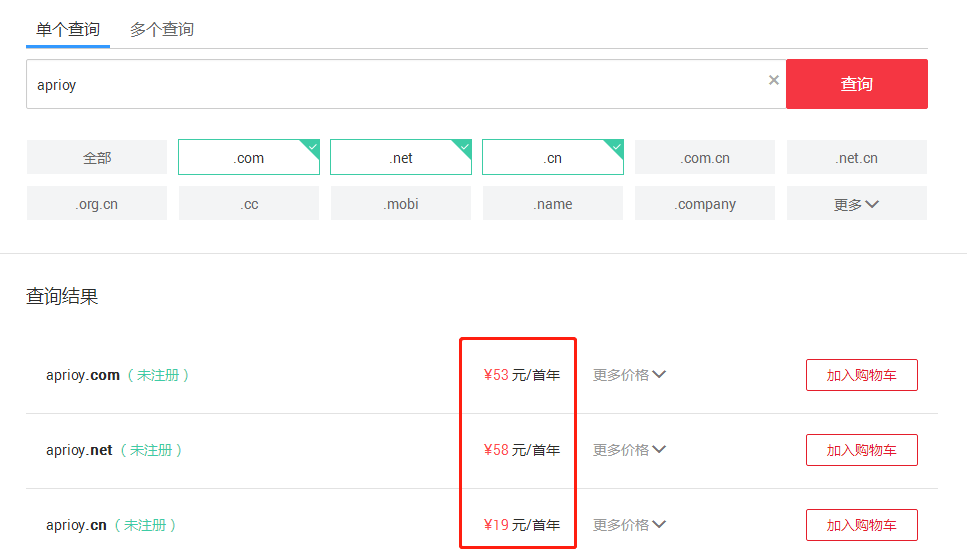The image size is (967, 556).
Task: Expand the 更多 suffix list
Action: 857,204
